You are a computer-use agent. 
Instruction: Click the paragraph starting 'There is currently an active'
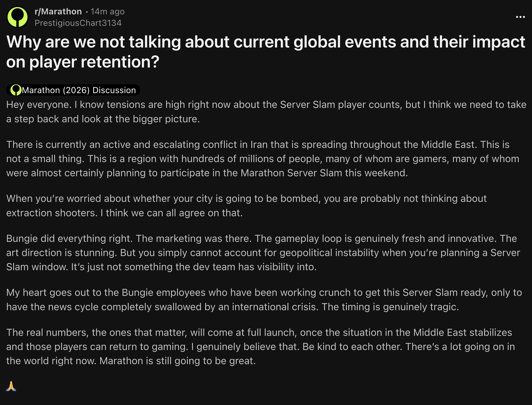tap(263, 159)
